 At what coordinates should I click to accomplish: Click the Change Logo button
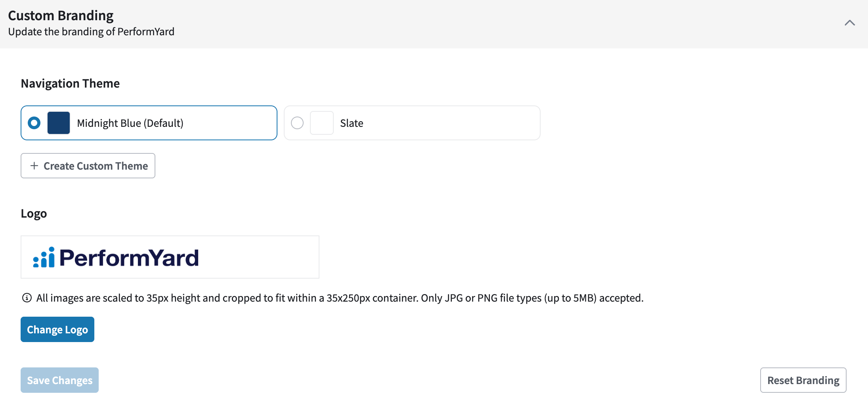tap(57, 329)
